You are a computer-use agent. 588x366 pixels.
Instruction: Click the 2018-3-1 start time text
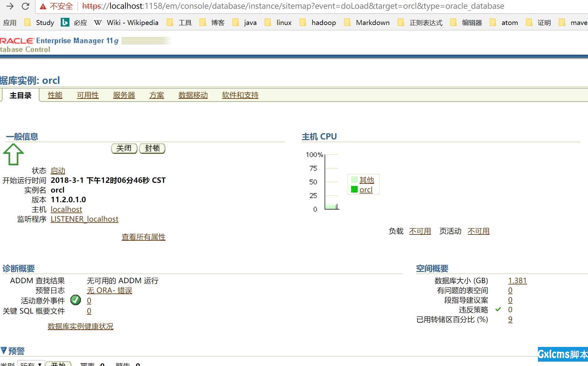click(108, 180)
